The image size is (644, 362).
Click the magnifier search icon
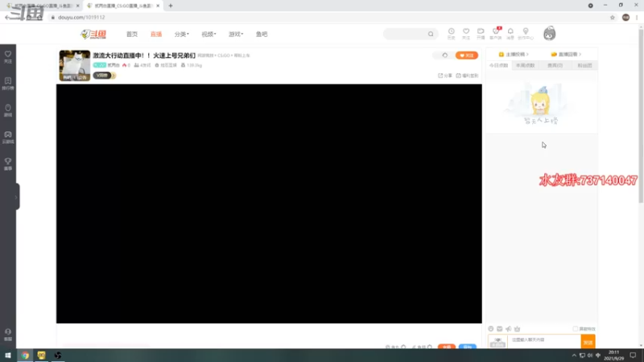point(431,34)
